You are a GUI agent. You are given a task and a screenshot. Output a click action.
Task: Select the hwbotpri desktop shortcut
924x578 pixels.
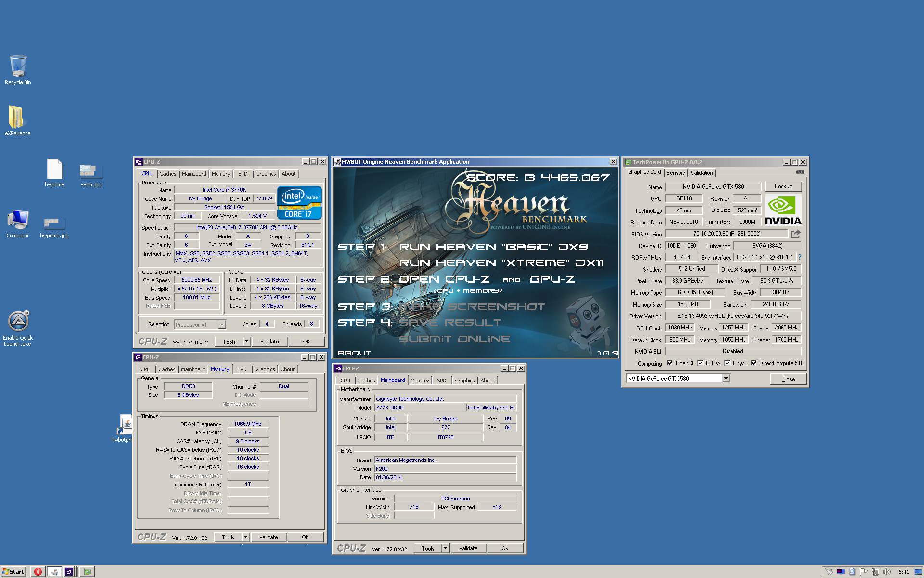(x=122, y=429)
